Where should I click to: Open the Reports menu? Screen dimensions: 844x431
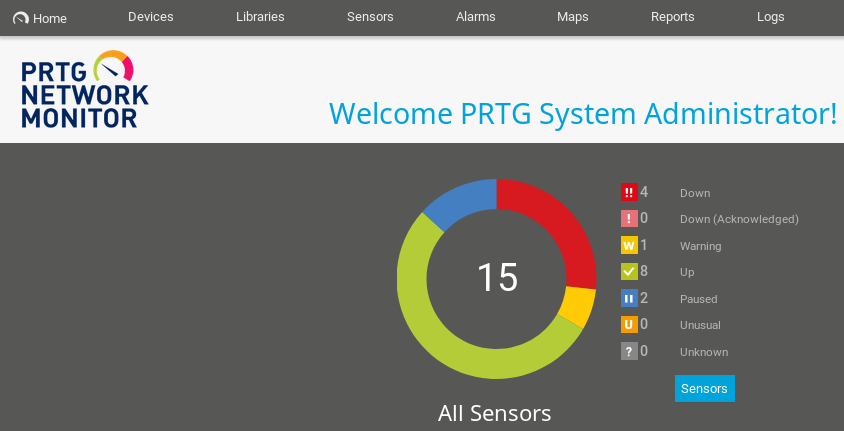673,17
